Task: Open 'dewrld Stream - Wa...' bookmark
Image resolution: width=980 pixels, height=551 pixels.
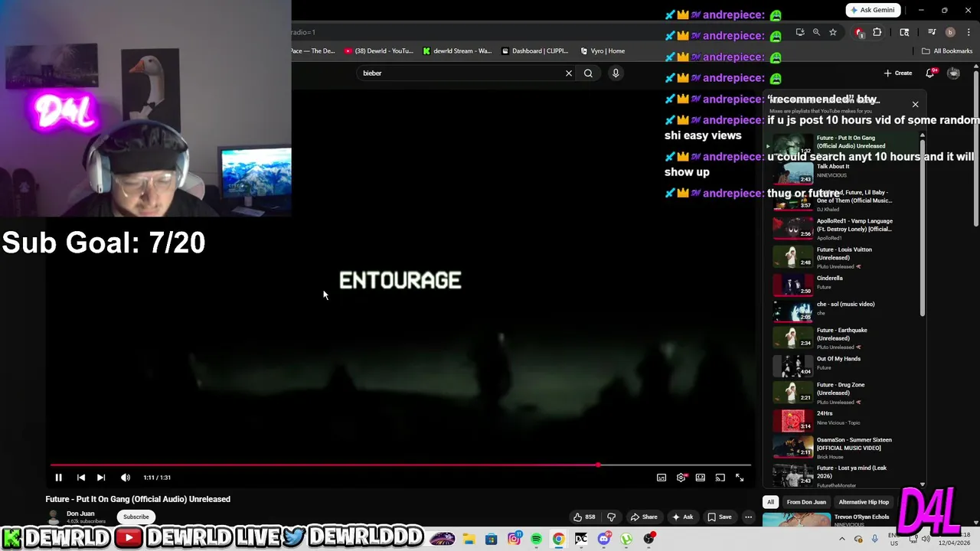Action: coord(457,51)
